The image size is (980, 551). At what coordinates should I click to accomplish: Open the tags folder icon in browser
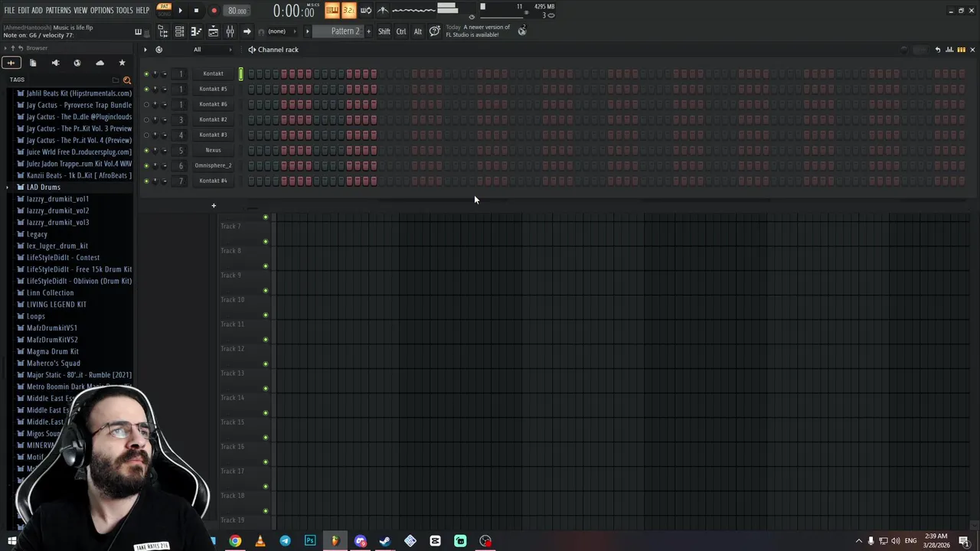pyautogui.click(x=116, y=80)
